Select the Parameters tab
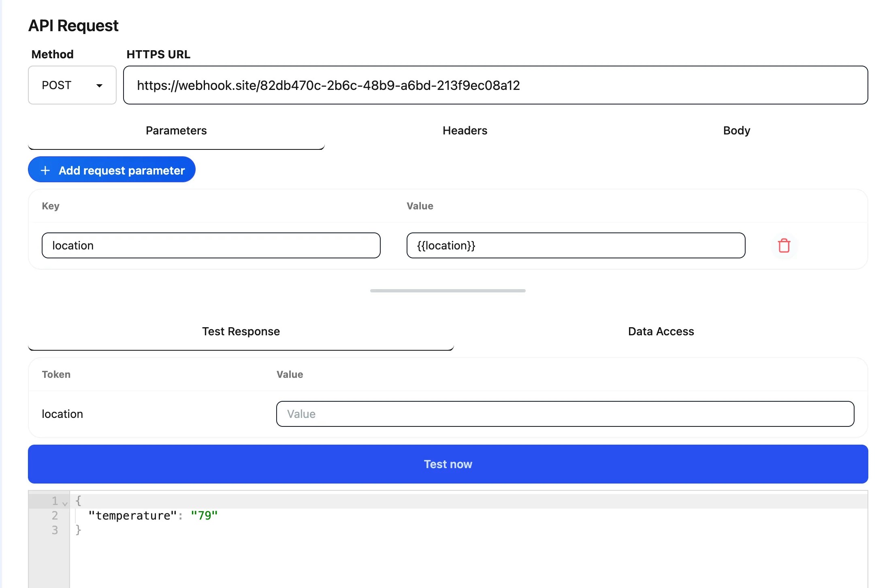 coord(176,130)
